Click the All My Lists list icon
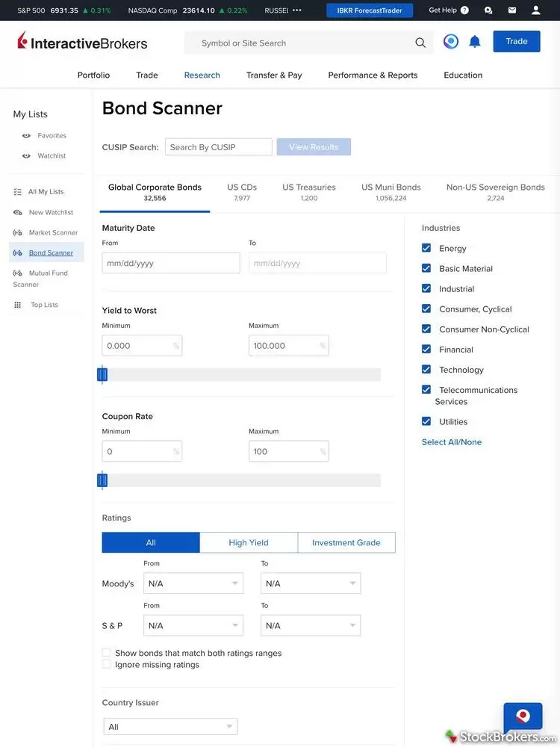Image resolution: width=560 pixels, height=747 pixels. (18, 191)
